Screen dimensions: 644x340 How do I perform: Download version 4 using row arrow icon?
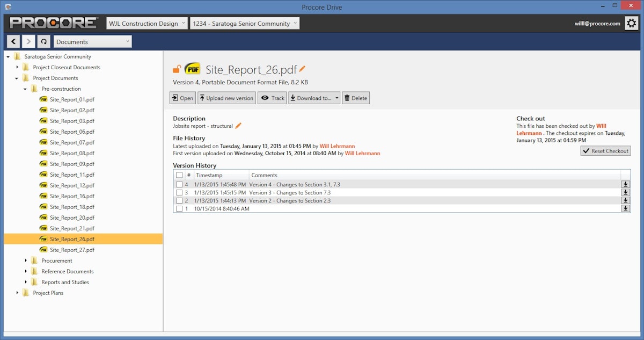point(625,184)
